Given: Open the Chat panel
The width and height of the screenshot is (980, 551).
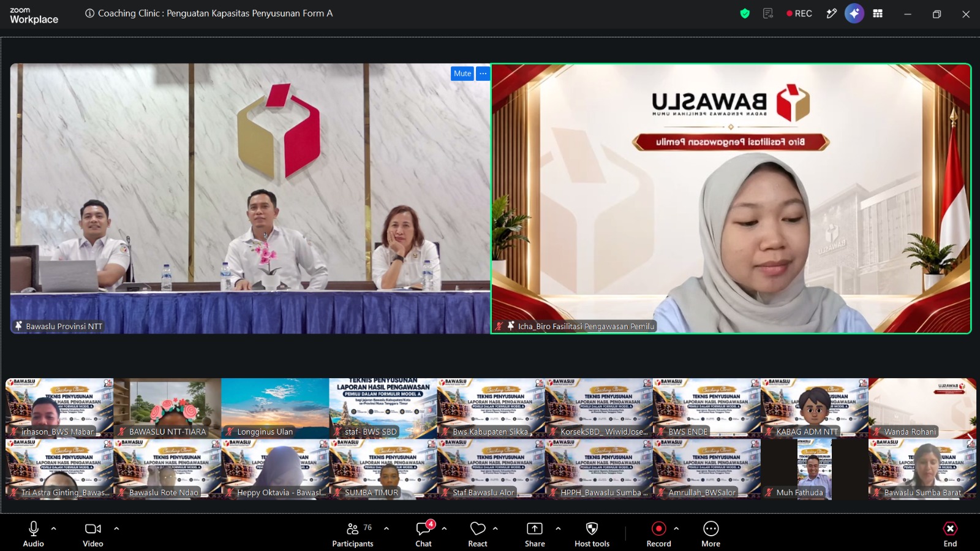Looking at the screenshot, I should click(x=423, y=534).
